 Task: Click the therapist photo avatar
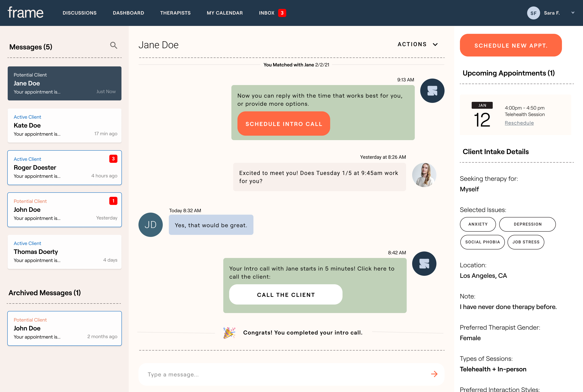point(424,175)
